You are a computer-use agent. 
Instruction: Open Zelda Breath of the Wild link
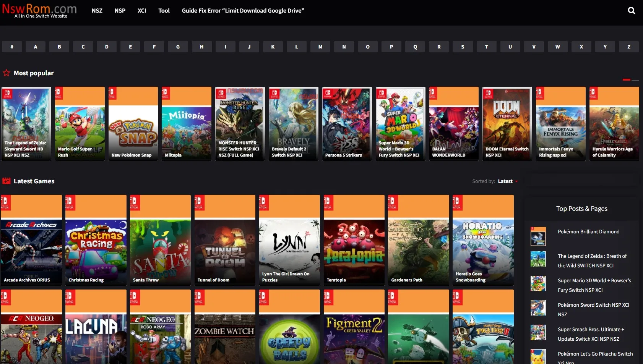tap(592, 261)
